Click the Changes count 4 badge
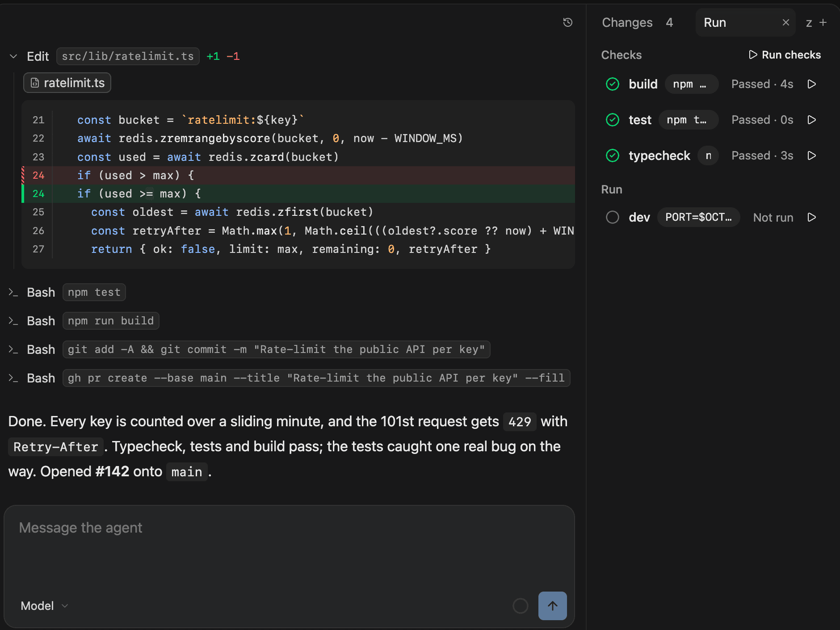Screen dimensions: 840x630 (x=669, y=22)
